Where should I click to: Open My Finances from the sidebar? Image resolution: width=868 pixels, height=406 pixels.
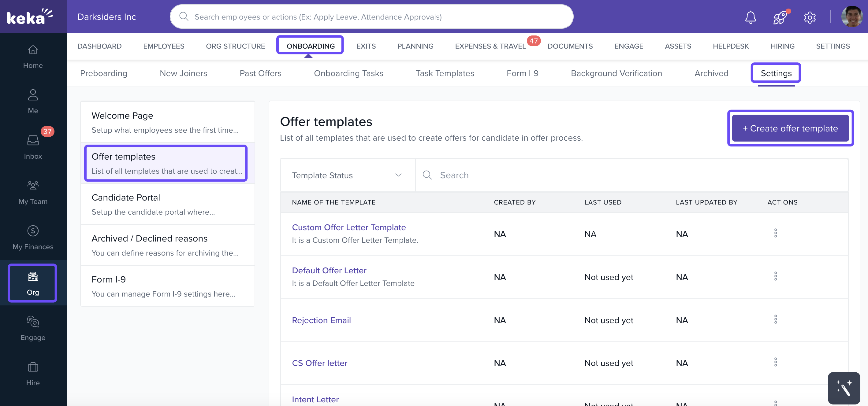33,237
